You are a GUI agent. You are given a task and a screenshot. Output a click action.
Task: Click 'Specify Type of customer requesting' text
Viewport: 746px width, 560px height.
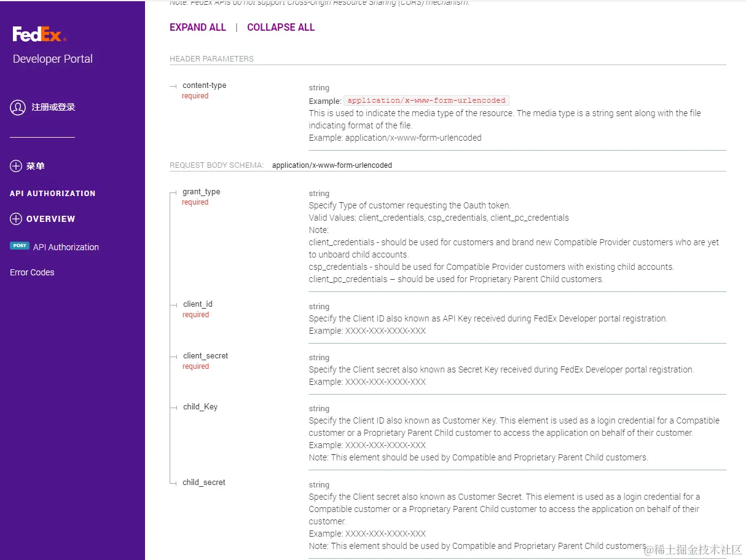tap(410, 205)
